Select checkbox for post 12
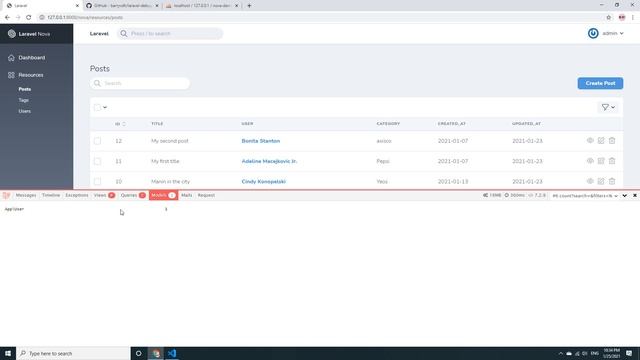640x360 pixels. tap(97, 141)
